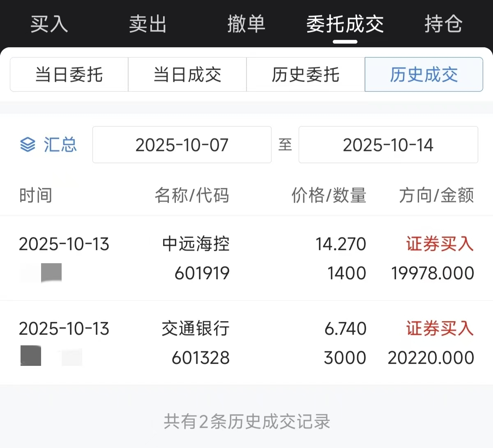493x448 pixels.
Task: Click the 共有2条历史成交记录 footer text
Action: [247, 421]
